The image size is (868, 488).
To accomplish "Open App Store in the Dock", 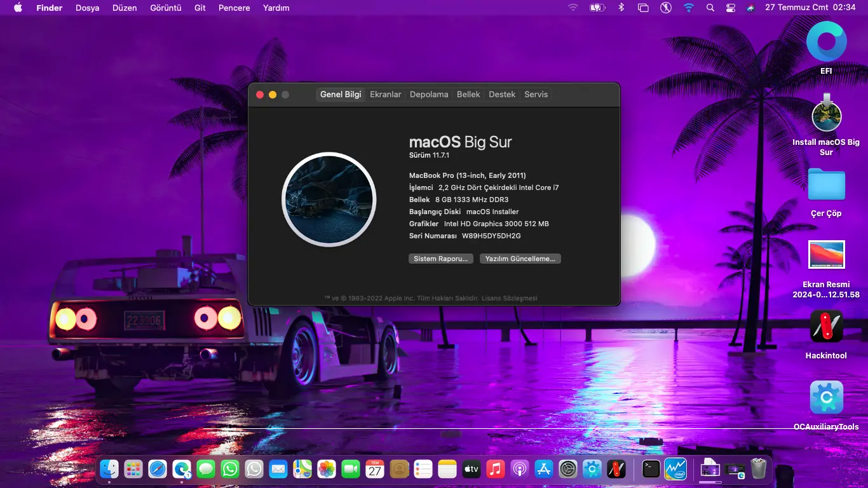I will pos(544,469).
